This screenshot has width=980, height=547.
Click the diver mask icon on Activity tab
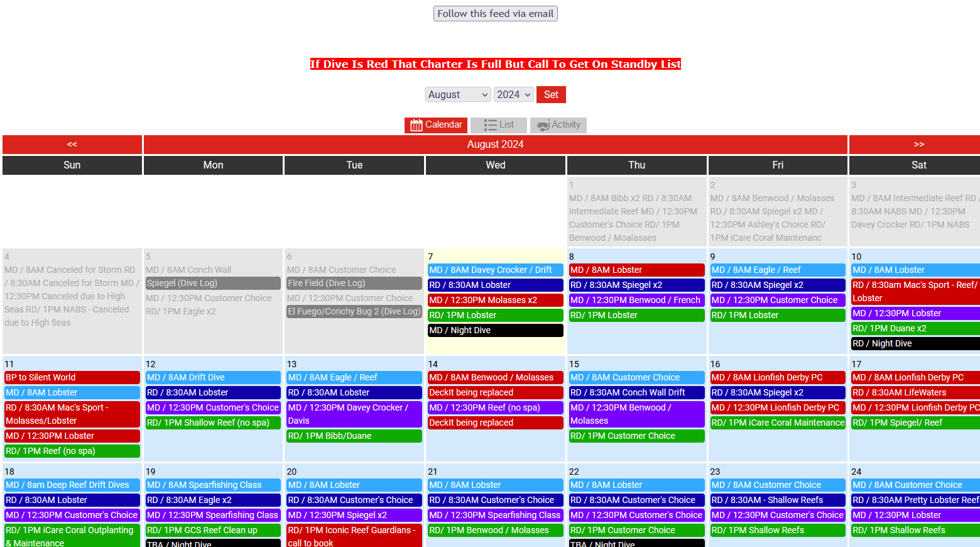tap(543, 125)
